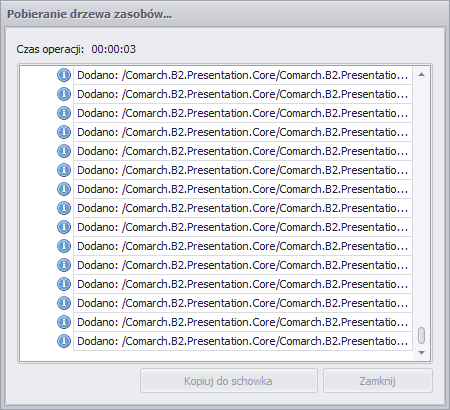Select the ninth Dodano log entry text
Image resolution: width=450 pixels, height=410 pixels.
pyautogui.click(x=243, y=227)
